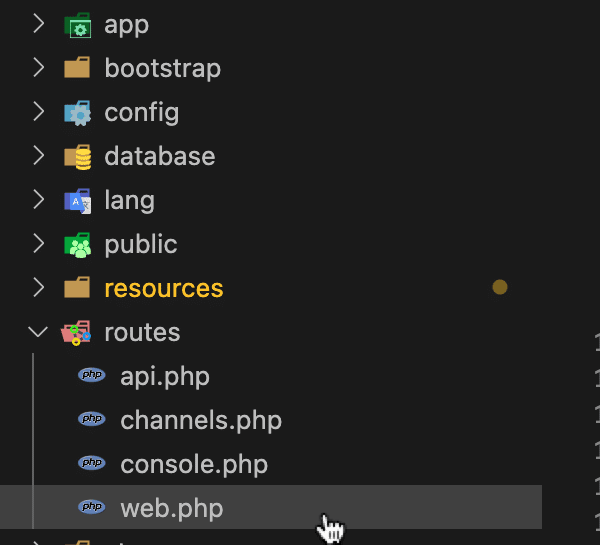Click the bootstrap folder icon
Image resolution: width=600 pixels, height=545 pixels.
[77, 69]
